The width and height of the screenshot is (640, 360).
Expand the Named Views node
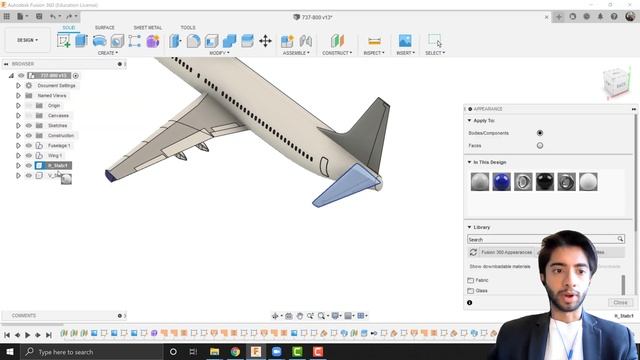(18, 96)
